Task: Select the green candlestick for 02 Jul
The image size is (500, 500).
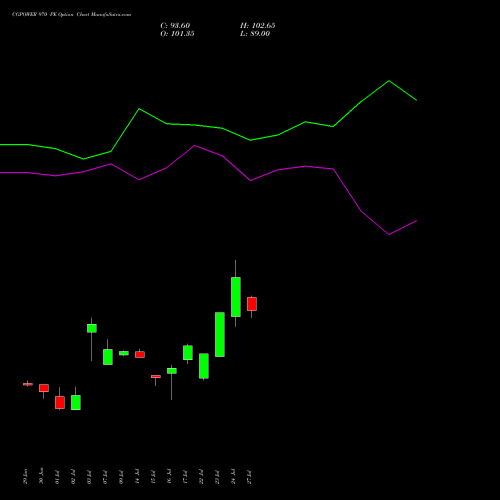Action: [76, 402]
